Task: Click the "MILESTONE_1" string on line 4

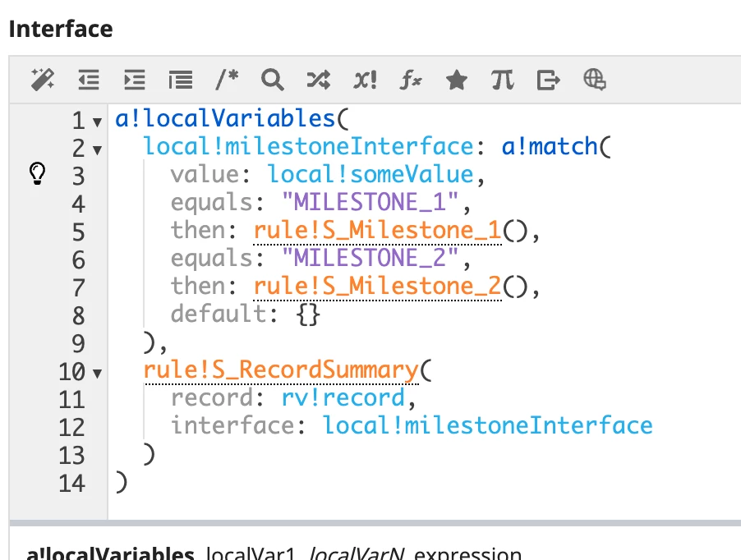Action: point(370,202)
